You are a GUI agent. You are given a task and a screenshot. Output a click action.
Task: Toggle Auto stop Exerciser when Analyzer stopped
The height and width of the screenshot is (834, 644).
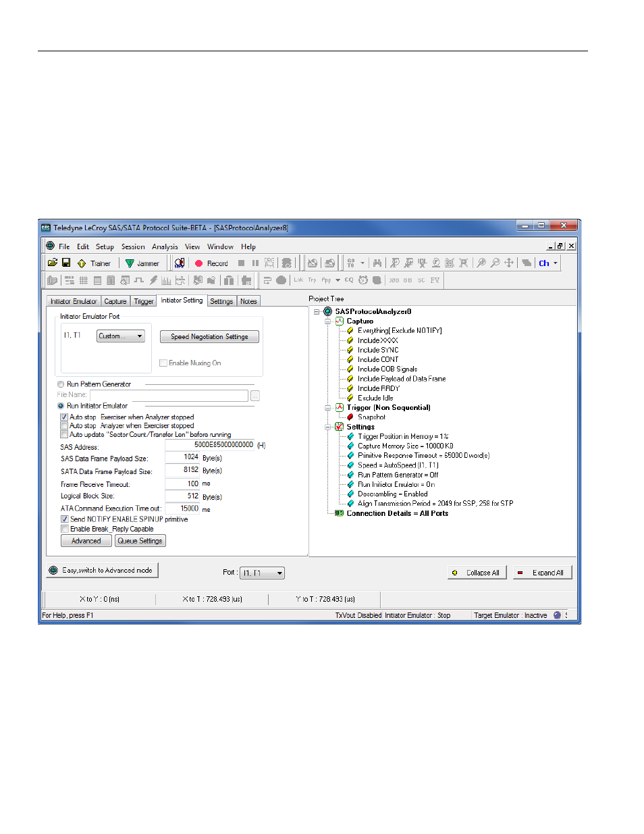coord(64,417)
